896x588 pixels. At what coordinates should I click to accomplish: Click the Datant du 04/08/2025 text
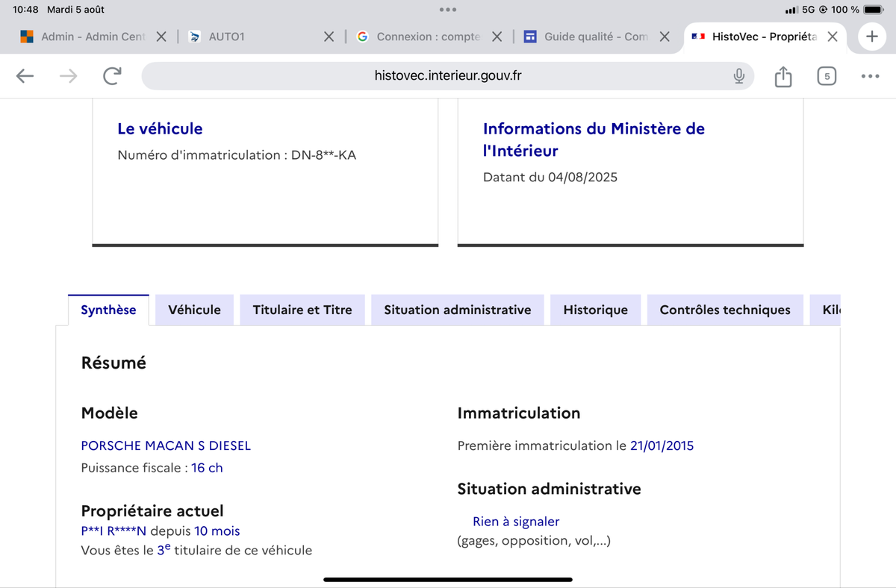pyautogui.click(x=550, y=178)
